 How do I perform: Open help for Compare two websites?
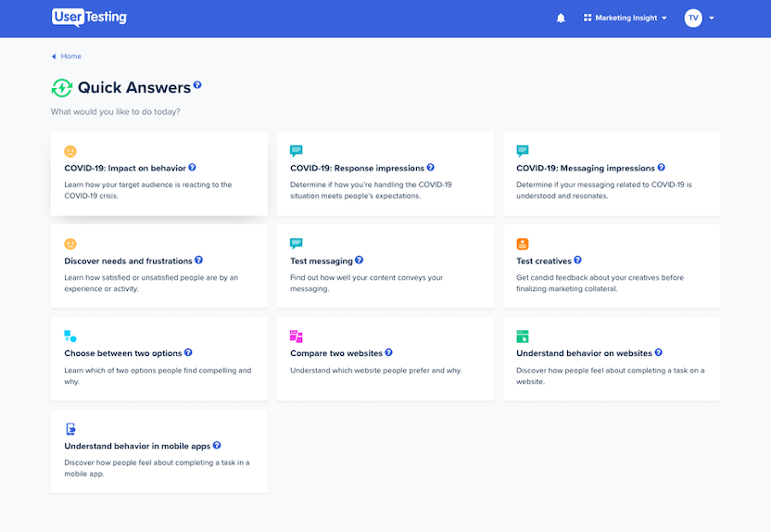[389, 352]
